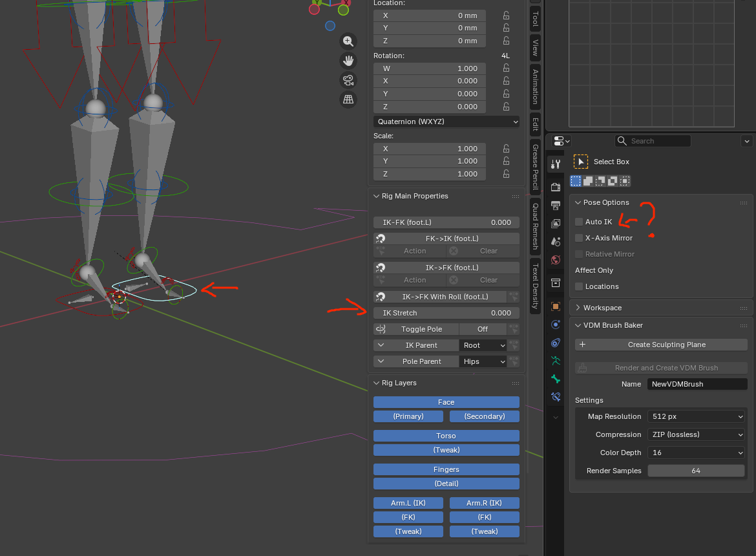
Task: Open the Quaternion (WXYZ) rotation mode dropdown
Action: pos(446,122)
